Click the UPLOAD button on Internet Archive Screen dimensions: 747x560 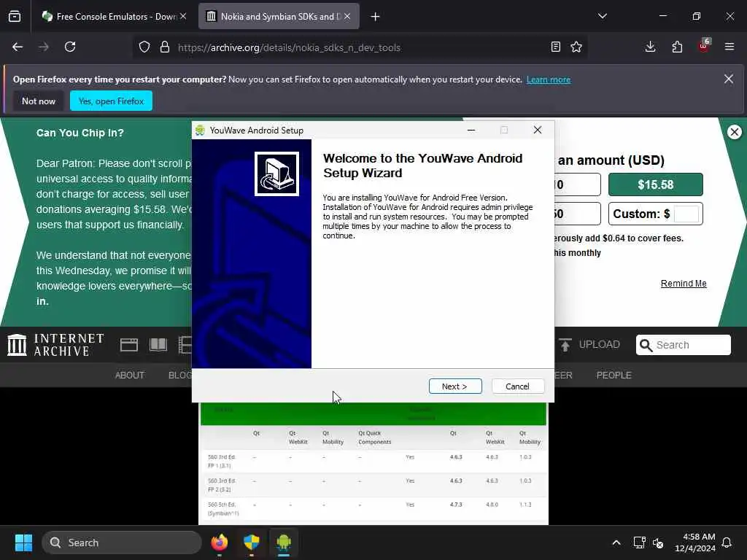[x=589, y=345]
